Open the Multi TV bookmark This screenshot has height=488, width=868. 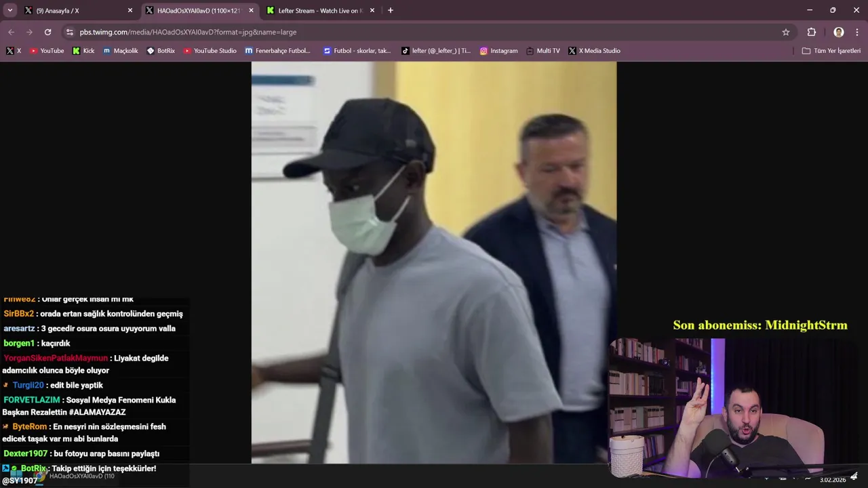click(543, 51)
